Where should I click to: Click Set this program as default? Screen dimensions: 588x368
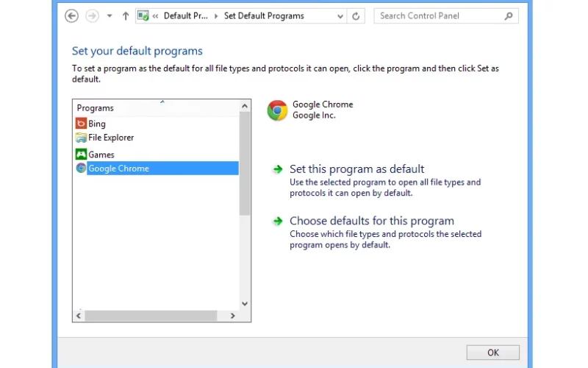click(x=356, y=169)
